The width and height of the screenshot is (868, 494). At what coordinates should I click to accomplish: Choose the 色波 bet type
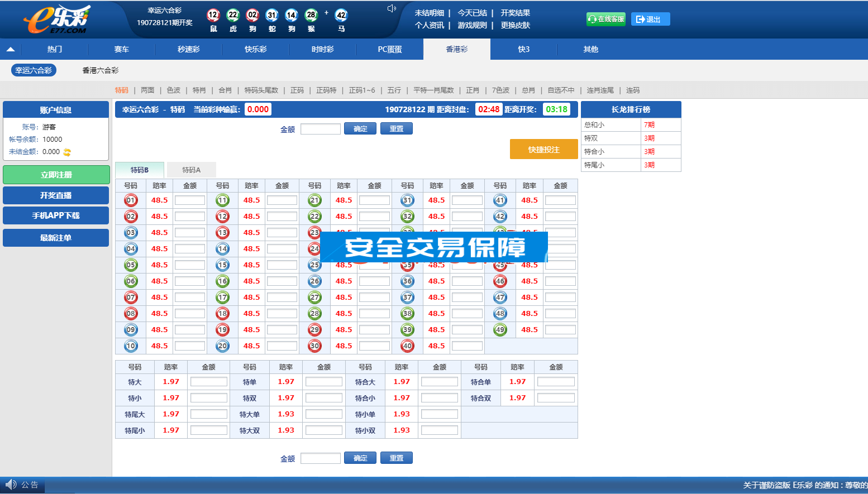point(174,90)
